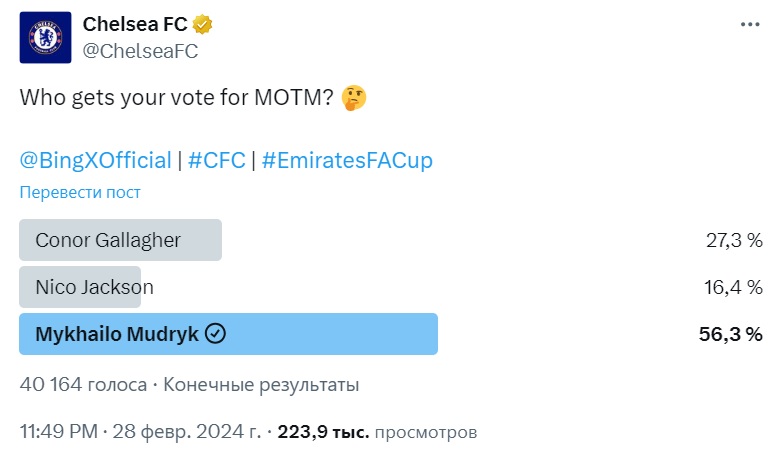Select the Mykhailo Mudryk poll bar
Viewport: 784px width, 464px height.
(x=228, y=334)
